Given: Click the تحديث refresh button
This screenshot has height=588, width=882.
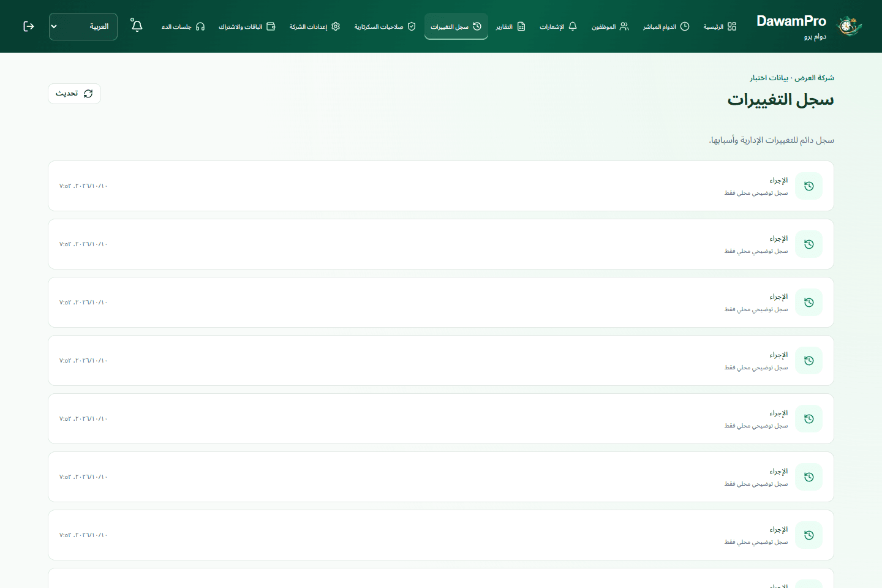Looking at the screenshot, I should pos(74,94).
